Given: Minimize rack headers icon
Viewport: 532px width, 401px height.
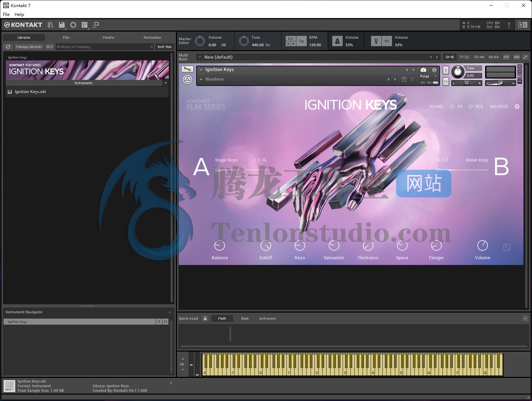Looking at the screenshot, I should tap(526, 57).
